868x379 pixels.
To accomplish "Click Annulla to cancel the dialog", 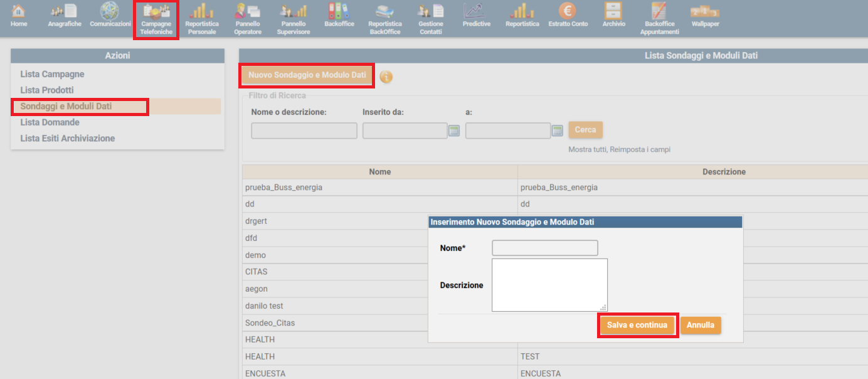I will (701, 326).
